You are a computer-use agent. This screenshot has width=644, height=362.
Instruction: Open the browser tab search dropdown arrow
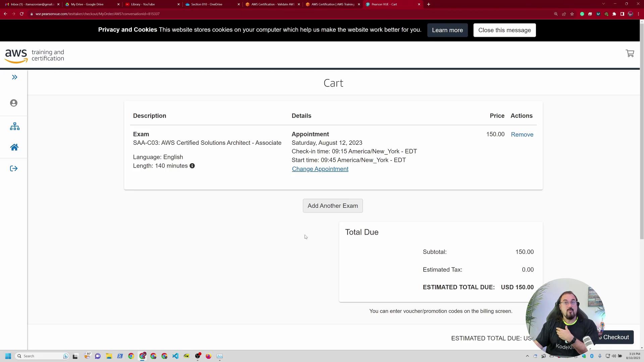[603, 4]
